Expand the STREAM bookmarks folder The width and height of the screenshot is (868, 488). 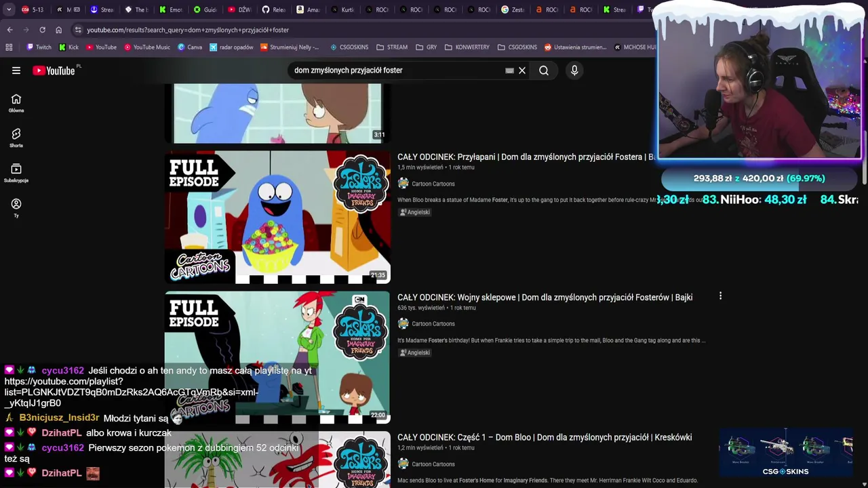(392, 47)
